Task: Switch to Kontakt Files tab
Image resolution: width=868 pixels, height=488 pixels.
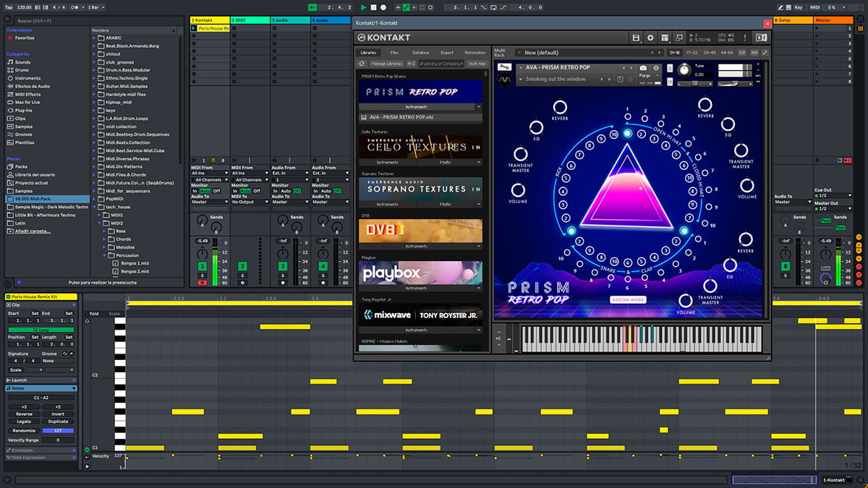Action: [x=394, y=53]
